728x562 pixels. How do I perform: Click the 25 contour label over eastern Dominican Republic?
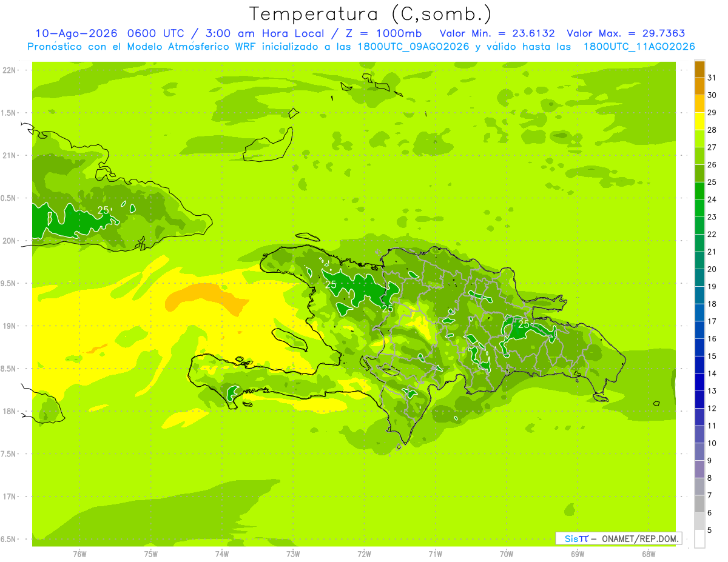(524, 324)
